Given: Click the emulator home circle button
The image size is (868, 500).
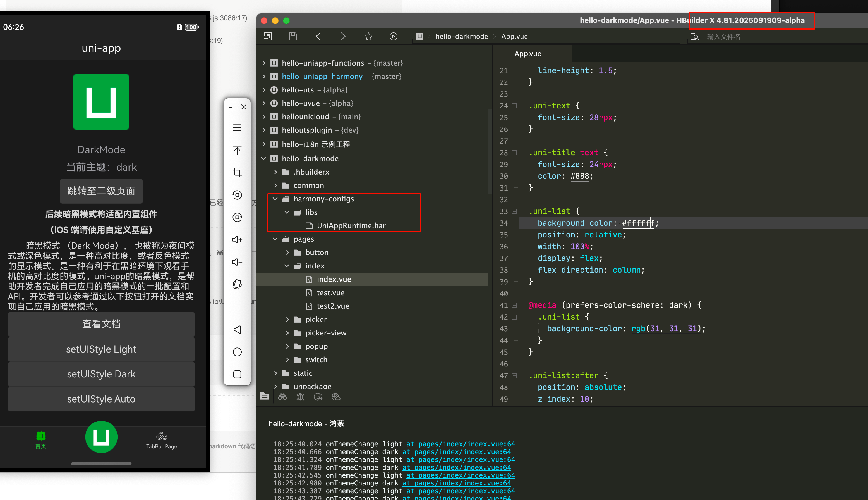Looking at the screenshot, I should tap(237, 352).
